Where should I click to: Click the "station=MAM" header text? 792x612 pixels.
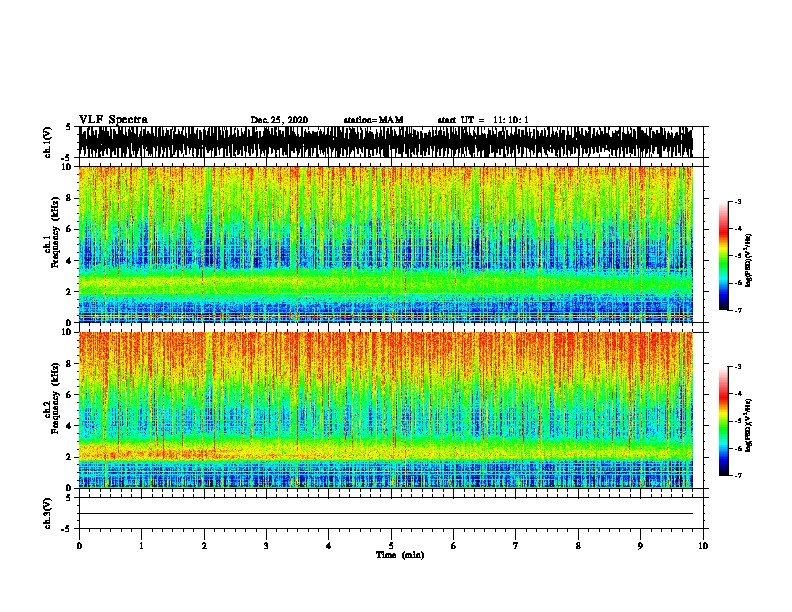click(374, 120)
